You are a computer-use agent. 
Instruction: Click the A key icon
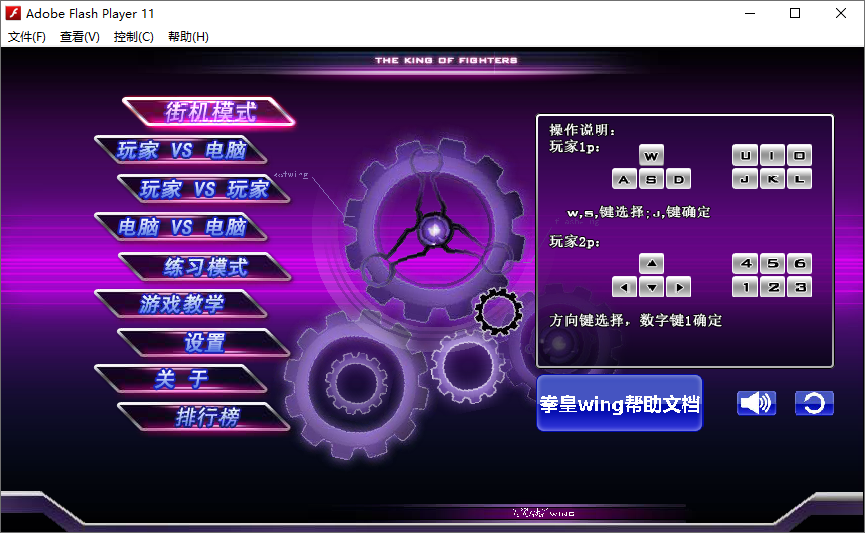pyautogui.click(x=624, y=179)
